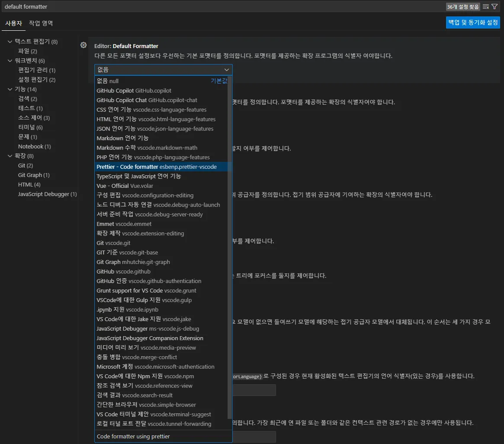Select GitHub vscode.github option
Viewport: 504px width, 444px height.
coord(161,271)
